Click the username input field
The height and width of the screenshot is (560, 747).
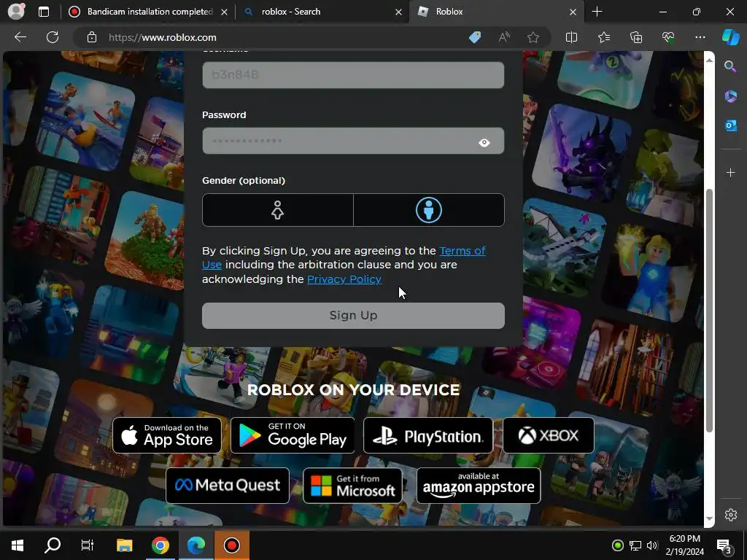click(x=353, y=75)
